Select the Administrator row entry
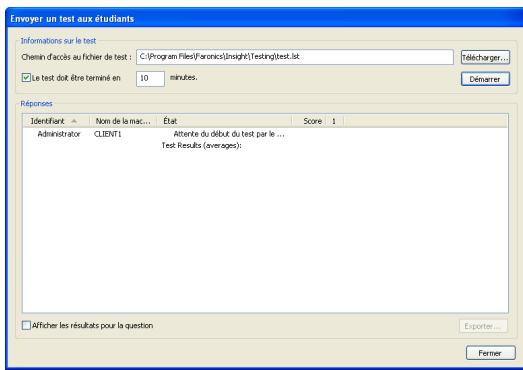523x370 pixels. pos(59,134)
